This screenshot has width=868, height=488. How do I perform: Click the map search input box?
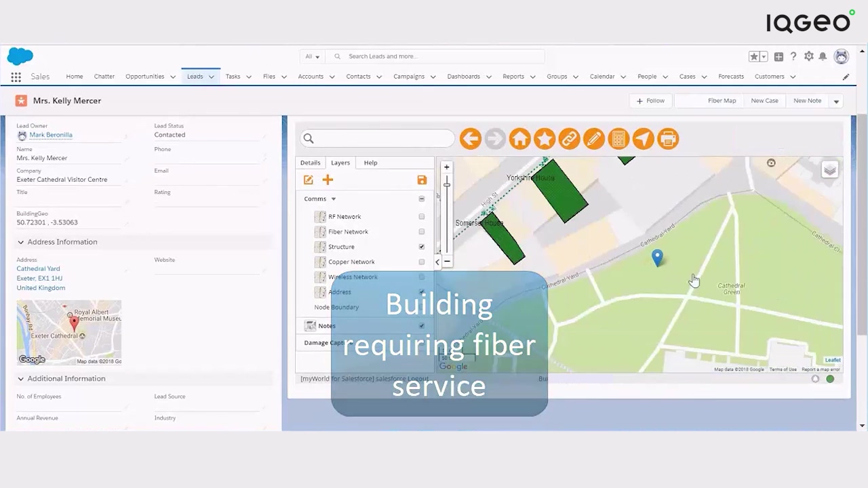click(x=377, y=139)
